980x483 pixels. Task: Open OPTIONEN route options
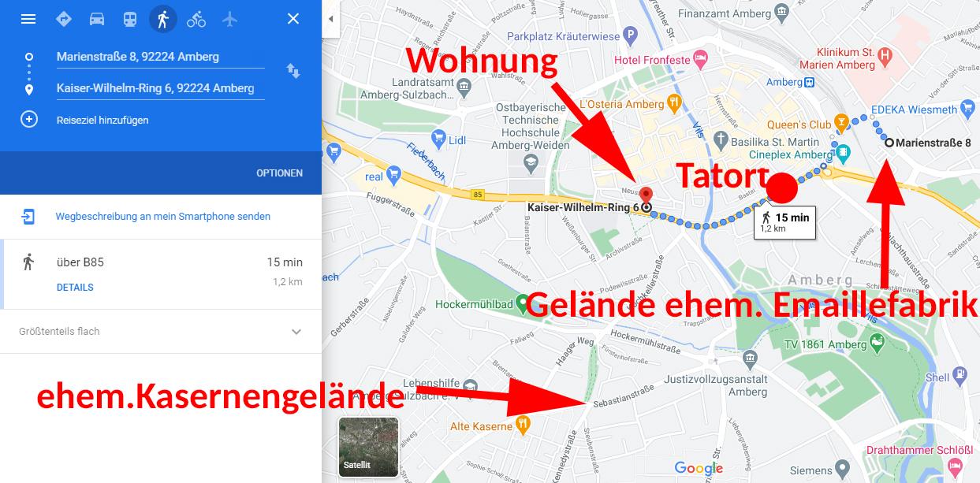click(279, 173)
